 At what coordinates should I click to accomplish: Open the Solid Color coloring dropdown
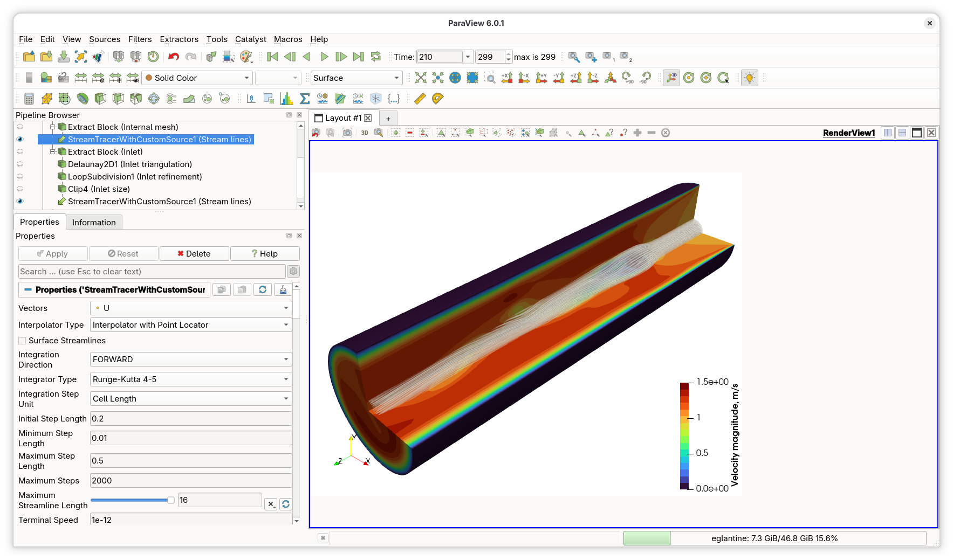pos(197,78)
